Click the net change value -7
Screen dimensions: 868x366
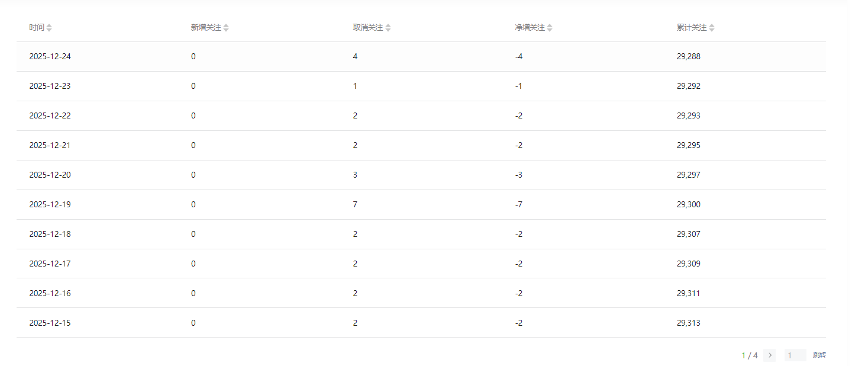click(x=518, y=205)
